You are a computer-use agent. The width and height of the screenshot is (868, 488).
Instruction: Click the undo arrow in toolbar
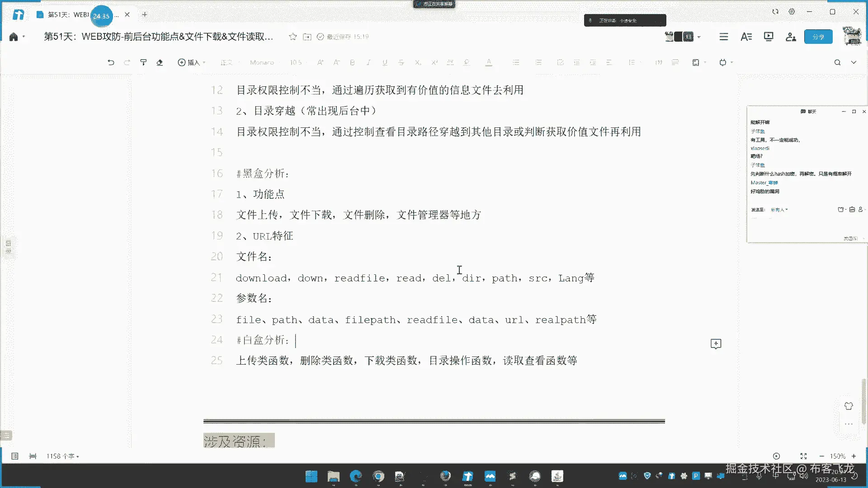(111, 62)
